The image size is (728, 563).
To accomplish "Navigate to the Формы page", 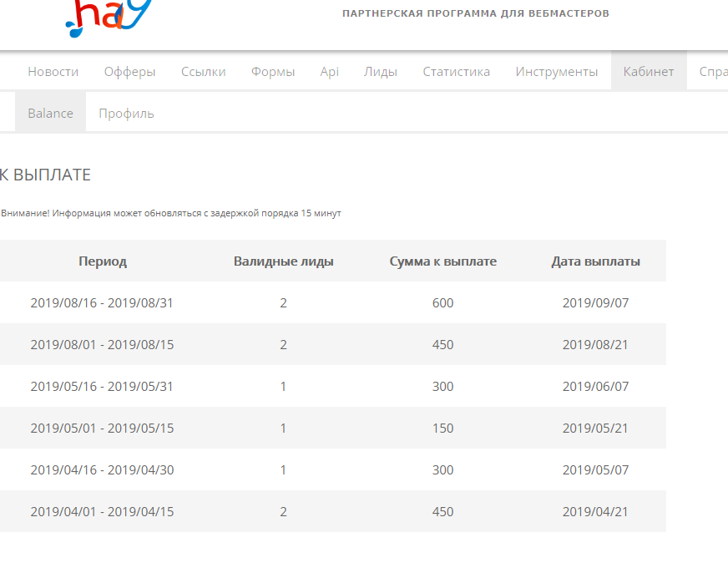I will 273,72.
